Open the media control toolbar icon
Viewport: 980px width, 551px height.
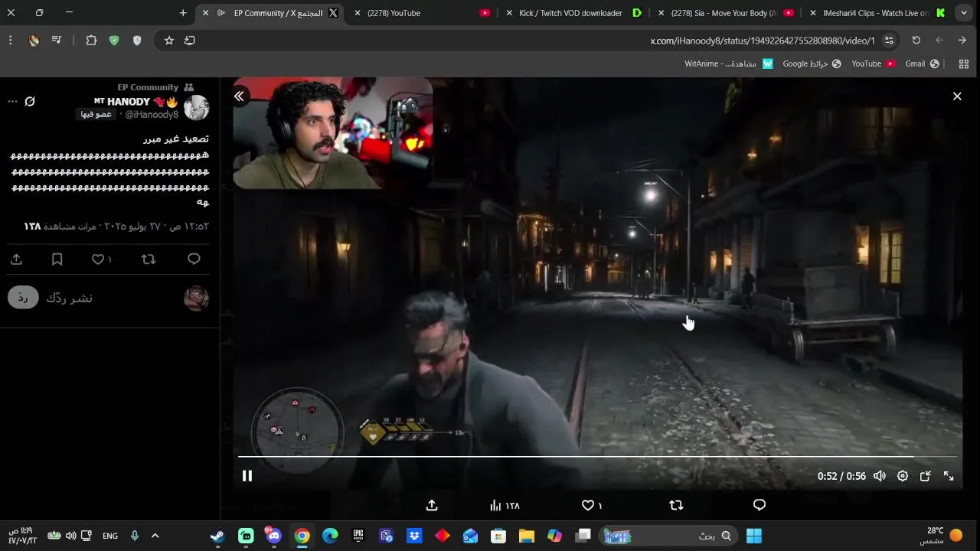coord(57,41)
